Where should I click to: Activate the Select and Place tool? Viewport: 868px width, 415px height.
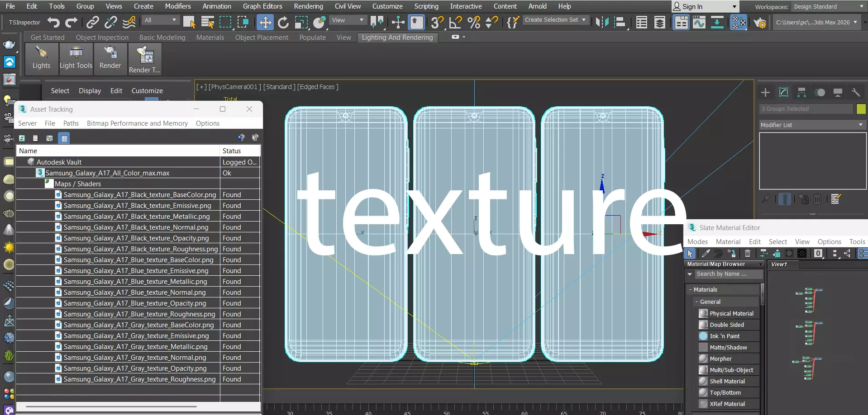tap(320, 22)
